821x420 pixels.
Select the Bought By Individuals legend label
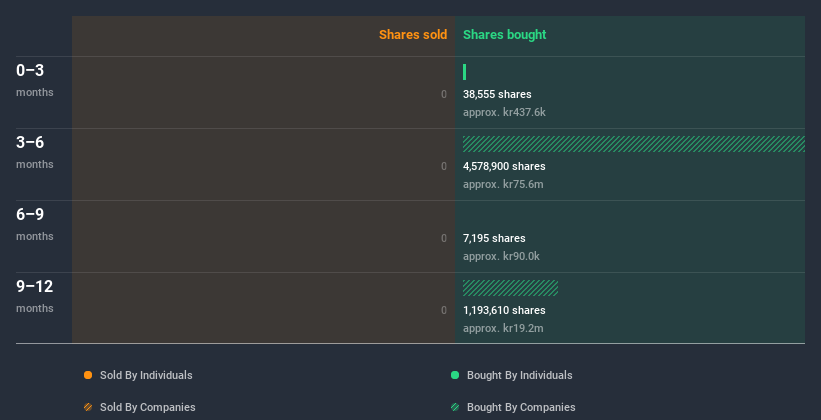pos(519,375)
